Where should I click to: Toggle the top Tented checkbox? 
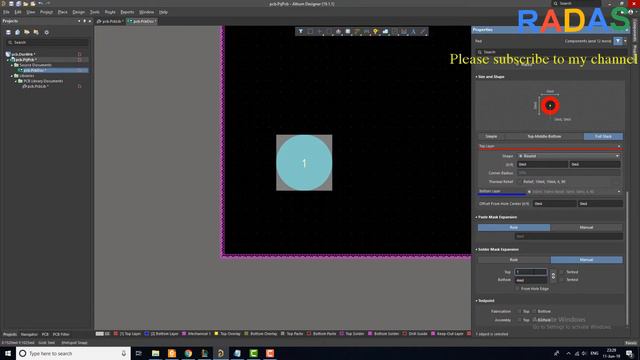(562, 272)
